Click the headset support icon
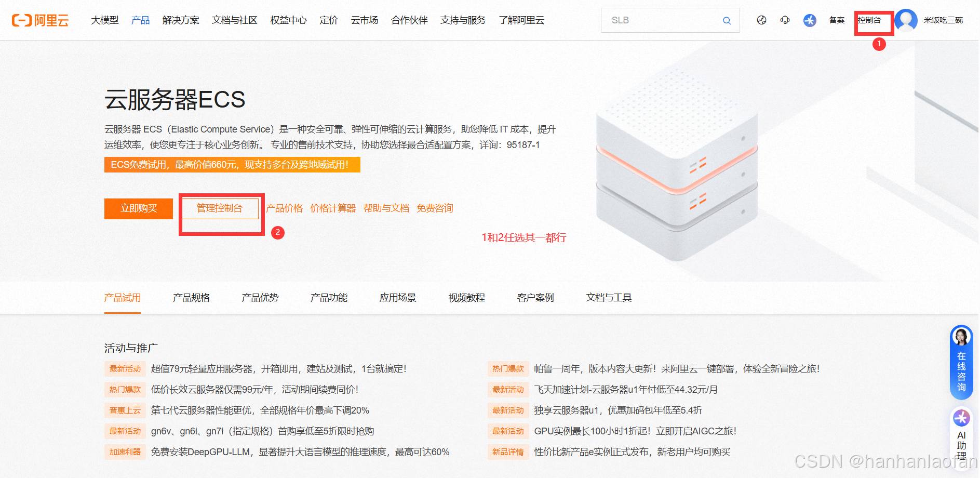 pyautogui.click(x=785, y=20)
